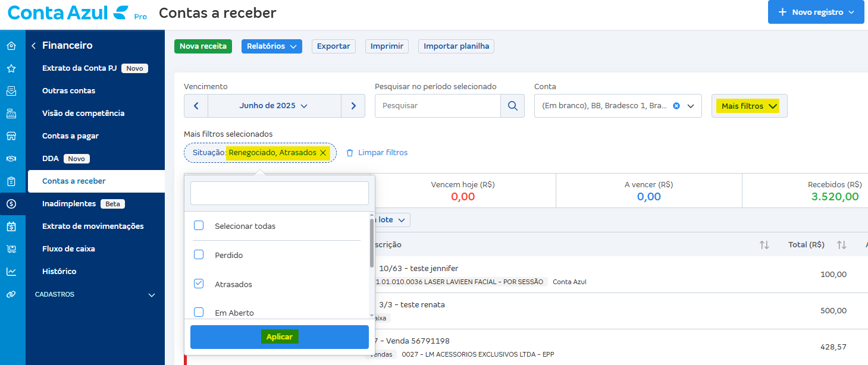Screen dimensions: 868x365
Task: Open the Relatórios dropdown
Action: (271, 46)
